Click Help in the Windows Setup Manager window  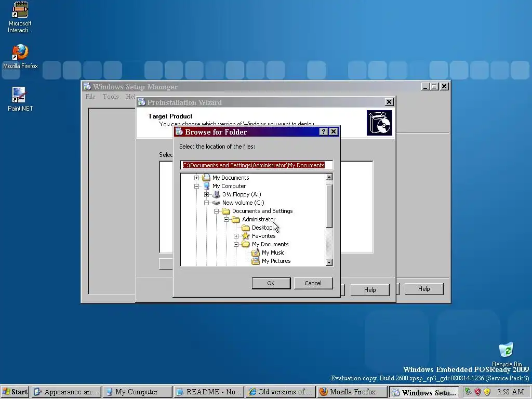click(424, 289)
